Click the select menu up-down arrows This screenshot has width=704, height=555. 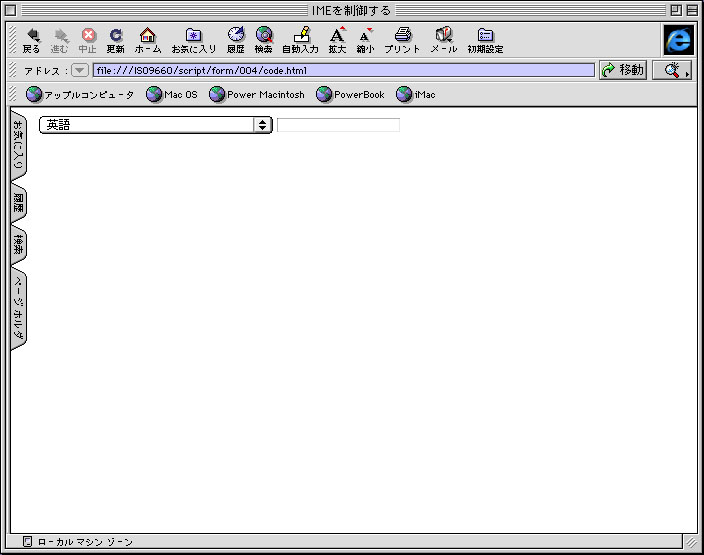263,125
